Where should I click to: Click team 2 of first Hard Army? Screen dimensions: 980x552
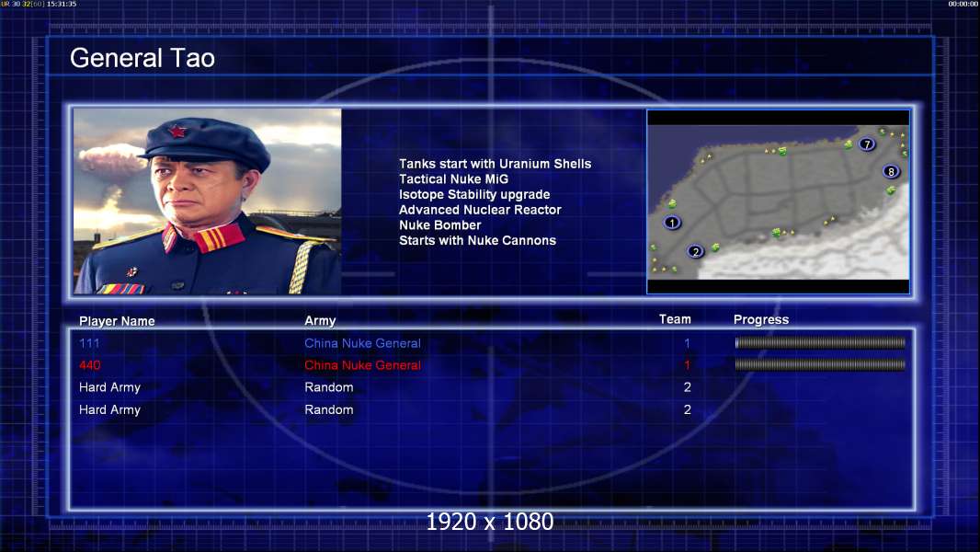[x=687, y=387]
